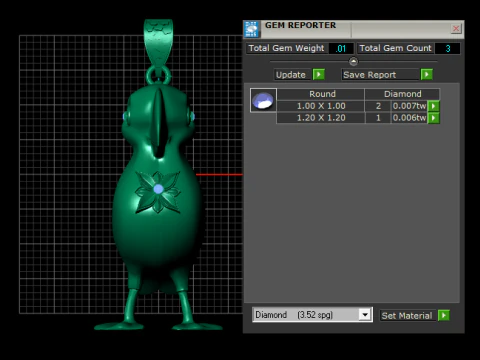Click the Round column header
The image size is (480, 360).
[x=321, y=94]
